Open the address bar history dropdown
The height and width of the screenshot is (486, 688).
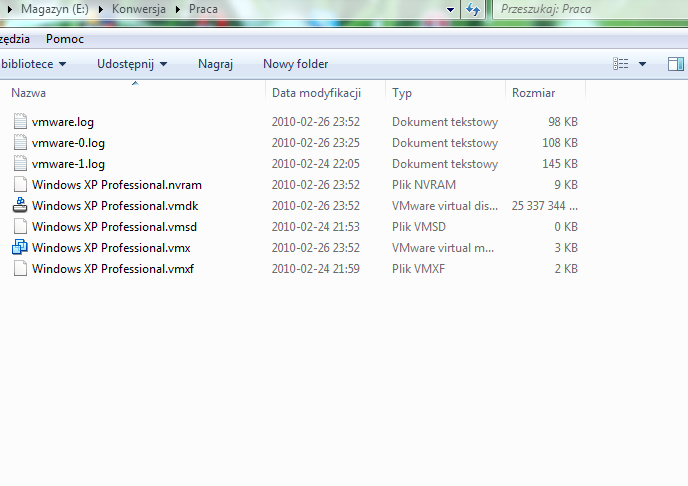450,10
